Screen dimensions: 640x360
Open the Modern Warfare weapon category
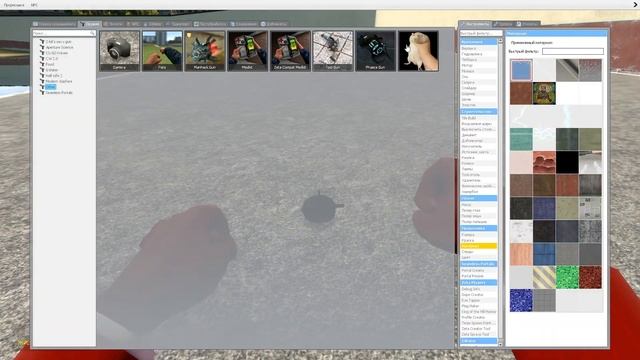tap(59, 81)
